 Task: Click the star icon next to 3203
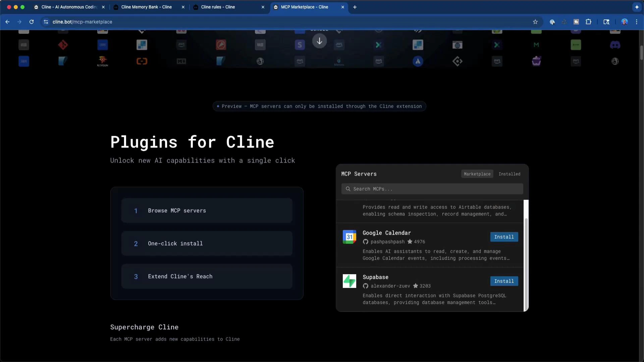[x=415, y=286]
